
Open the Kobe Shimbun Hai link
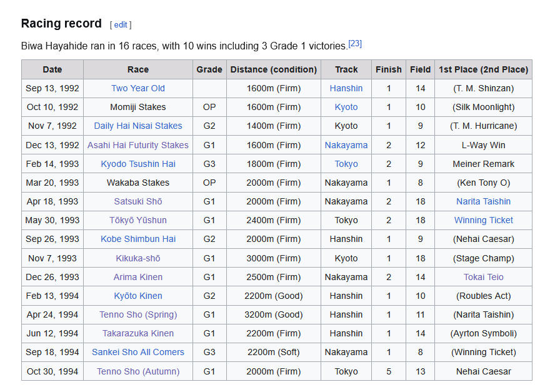tap(138, 239)
